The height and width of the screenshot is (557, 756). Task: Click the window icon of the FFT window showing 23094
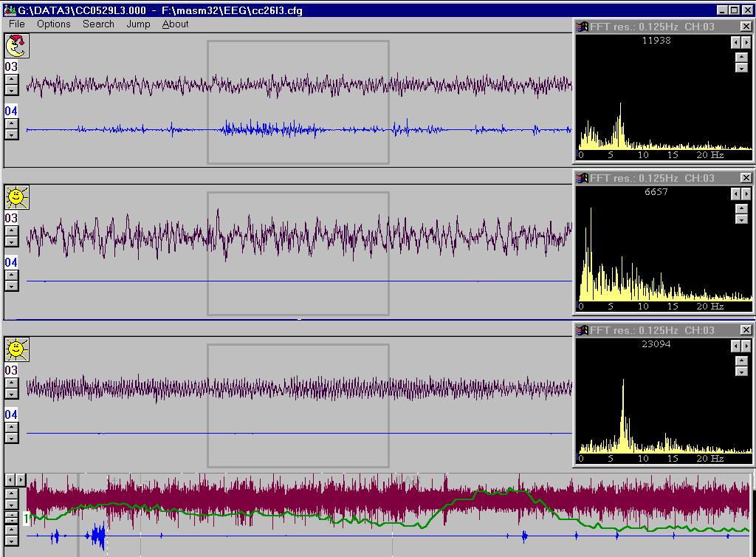(x=583, y=330)
